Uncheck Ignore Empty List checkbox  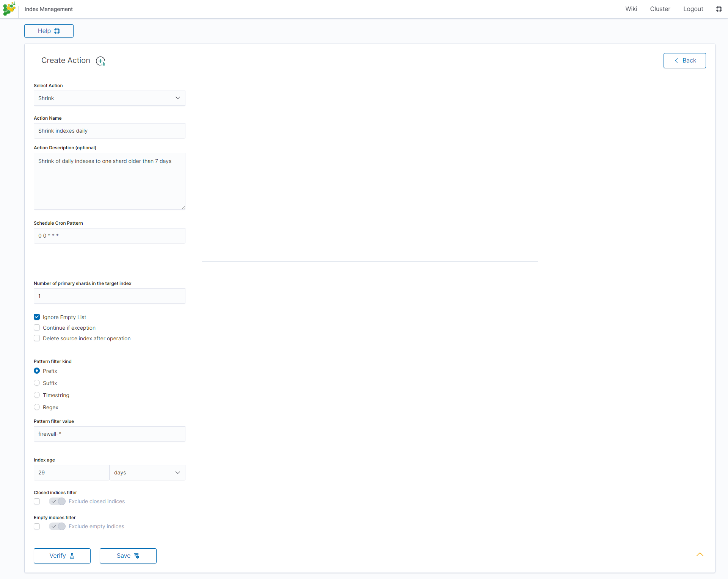(37, 317)
